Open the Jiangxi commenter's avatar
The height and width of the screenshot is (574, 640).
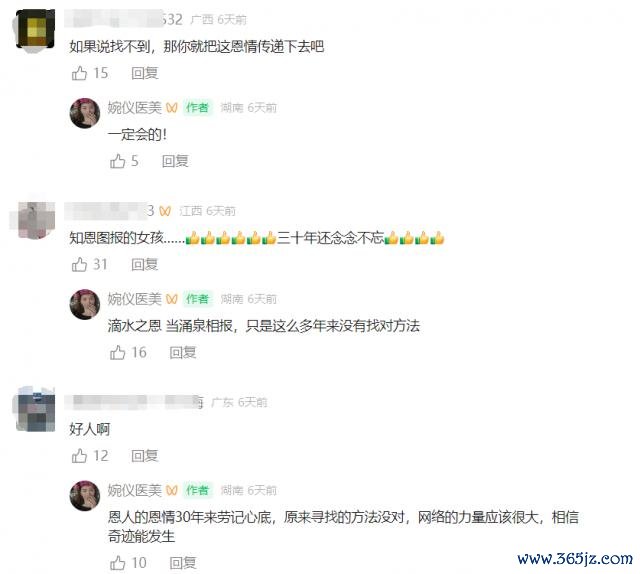click(x=35, y=220)
